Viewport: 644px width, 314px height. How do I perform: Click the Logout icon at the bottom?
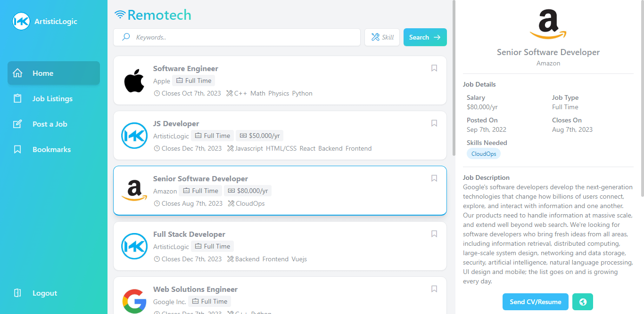[17, 293]
